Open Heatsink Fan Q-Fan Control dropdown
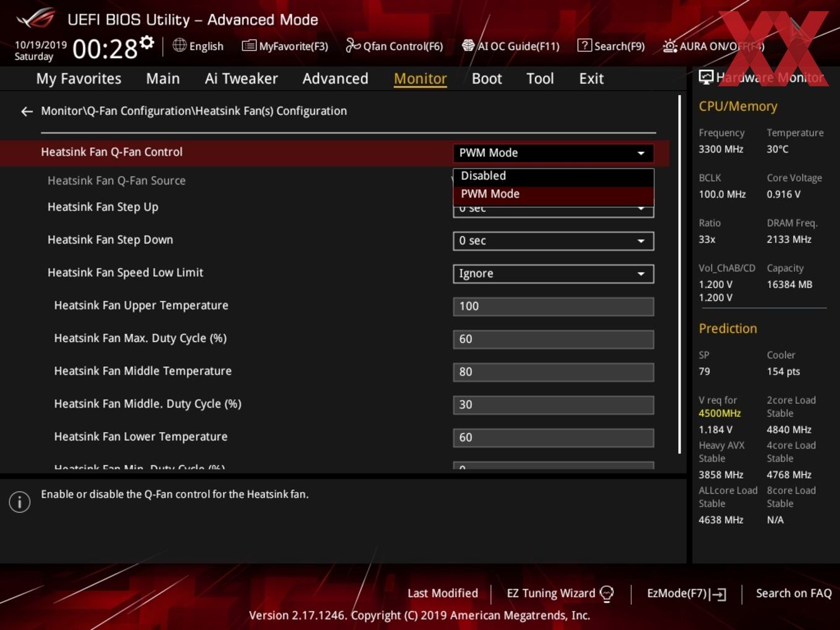 click(x=553, y=153)
